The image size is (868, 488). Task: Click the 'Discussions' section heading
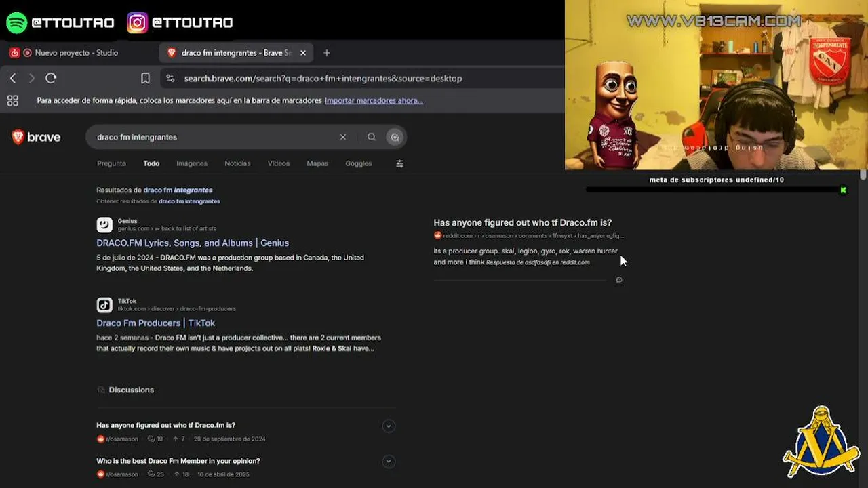point(132,390)
